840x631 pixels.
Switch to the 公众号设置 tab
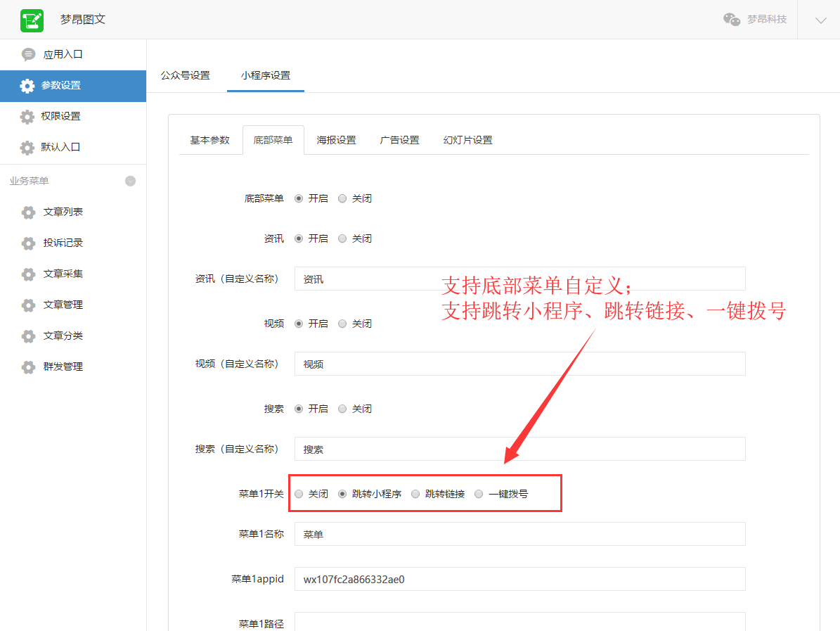click(x=186, y=75)
